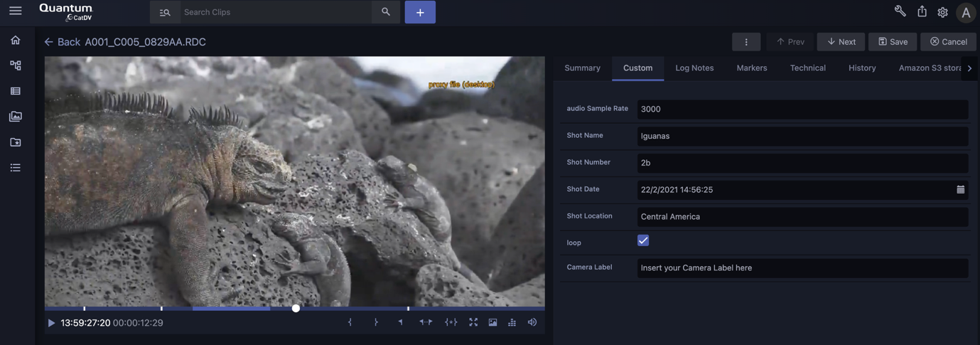Open the starred folder icon in sidebar
Image resolution: width=980 pixels, height=345 pixels.
pos(15,142)
